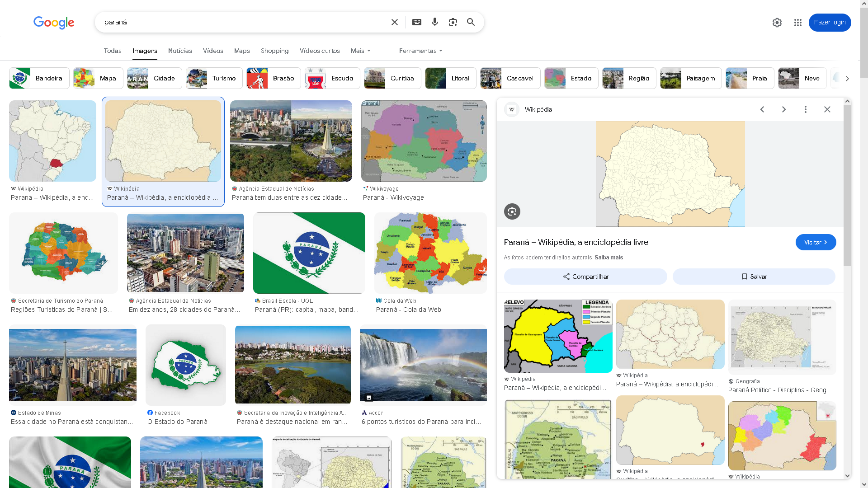Filter images by Região chip

pos(629,78)
